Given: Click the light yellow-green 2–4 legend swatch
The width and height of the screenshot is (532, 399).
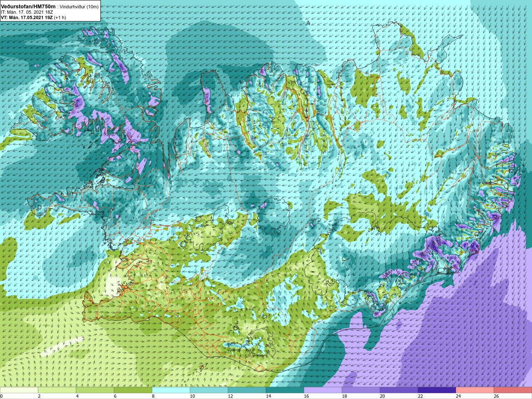Looking at the screenshot, I should (x=57, y=390).
